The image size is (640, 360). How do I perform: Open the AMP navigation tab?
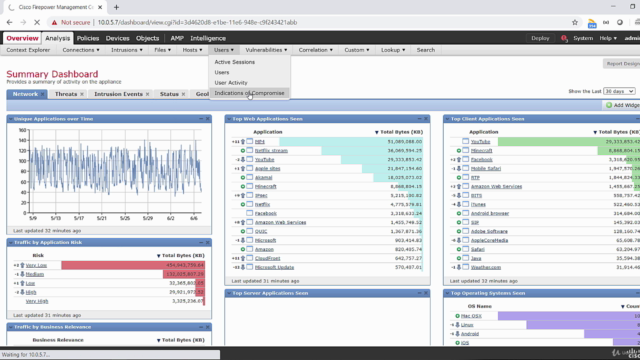point(177,38)
